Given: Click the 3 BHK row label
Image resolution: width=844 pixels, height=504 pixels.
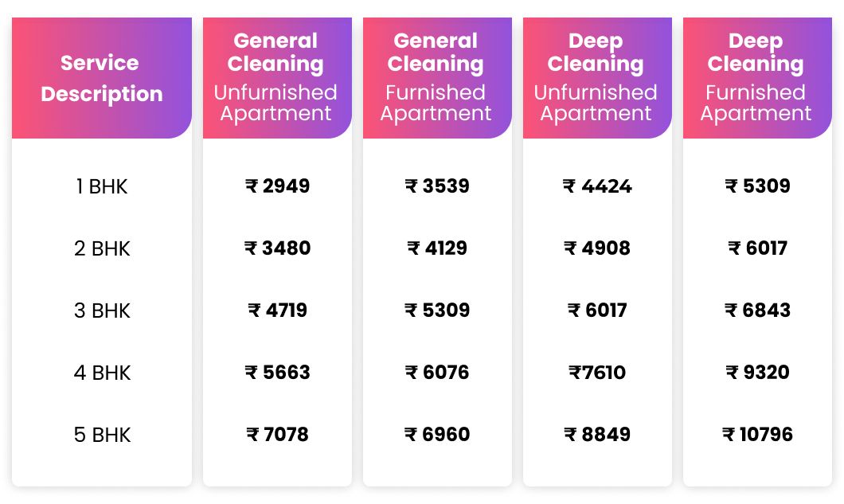Looking at the screenshot, I should tap(102, 311).
